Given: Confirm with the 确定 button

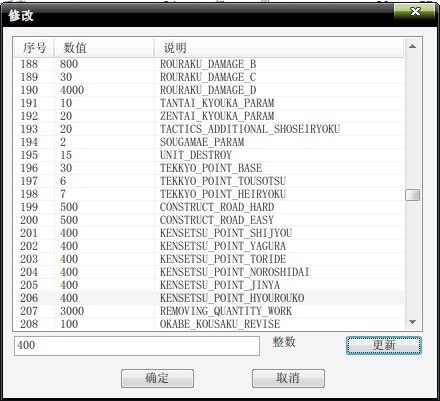Looking at the screenshot, I should coord(157,378).
